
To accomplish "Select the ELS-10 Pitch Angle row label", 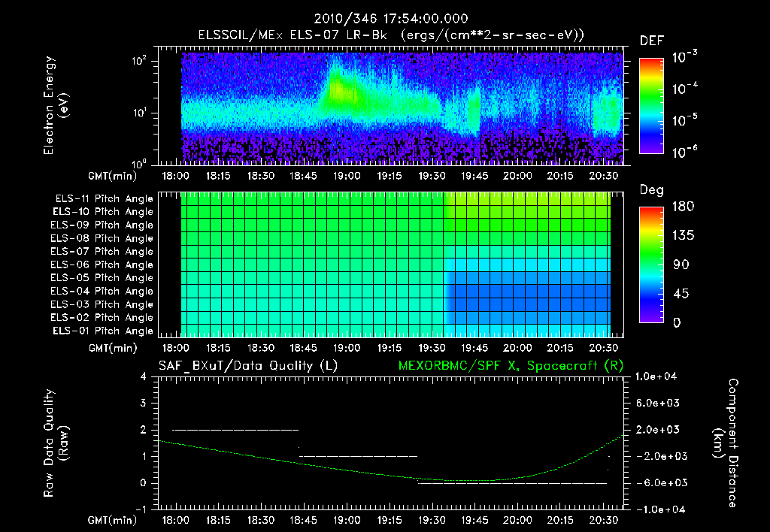I will click(103, 212).
